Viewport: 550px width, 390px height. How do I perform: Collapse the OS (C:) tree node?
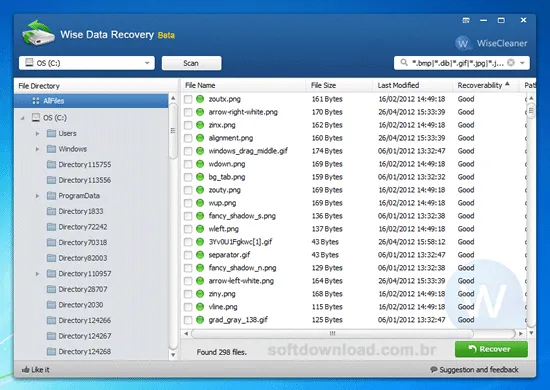pyautogui.click(x=23, y=118)
